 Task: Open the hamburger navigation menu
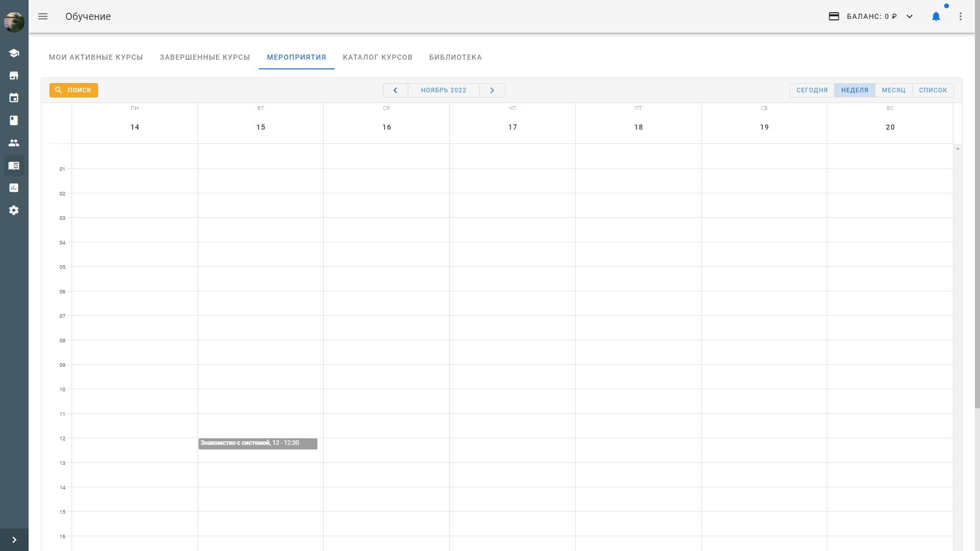[43, 16]
